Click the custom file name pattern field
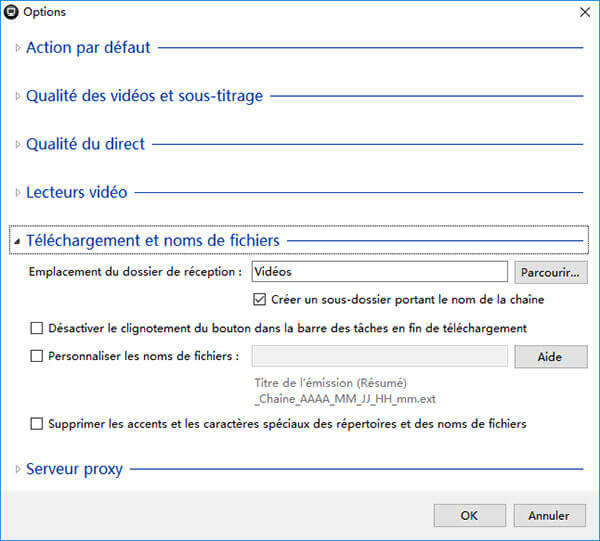This screenshot has height=541, width=600. point(379,356)
